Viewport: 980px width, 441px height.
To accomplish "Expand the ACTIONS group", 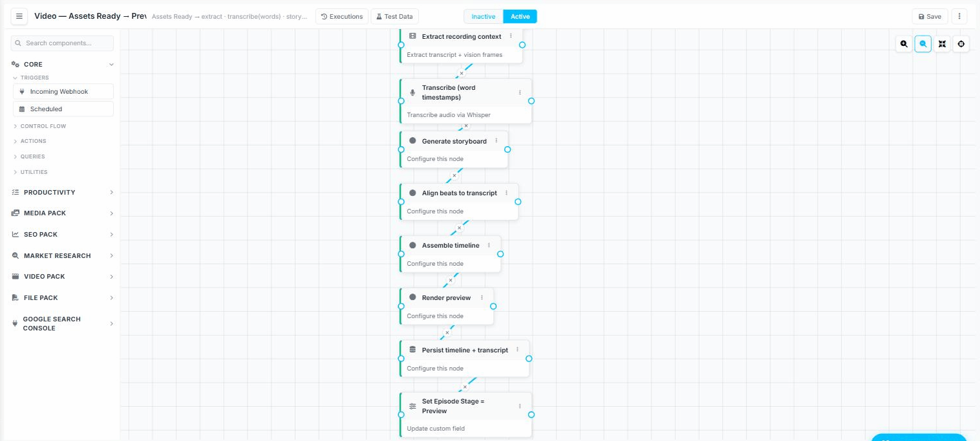I will pos(33,141).
